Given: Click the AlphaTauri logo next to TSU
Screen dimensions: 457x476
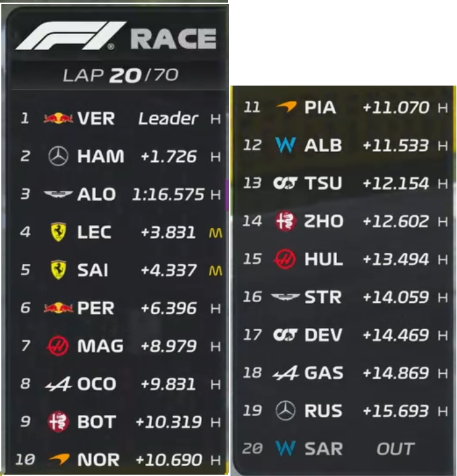Looking at the screenshot, I should pos(285,183).
